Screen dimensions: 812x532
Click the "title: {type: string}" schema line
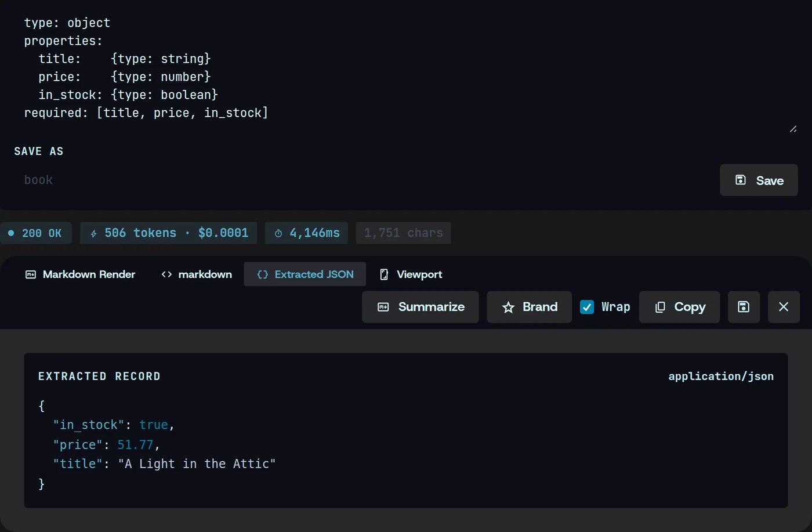coord(125,59)
